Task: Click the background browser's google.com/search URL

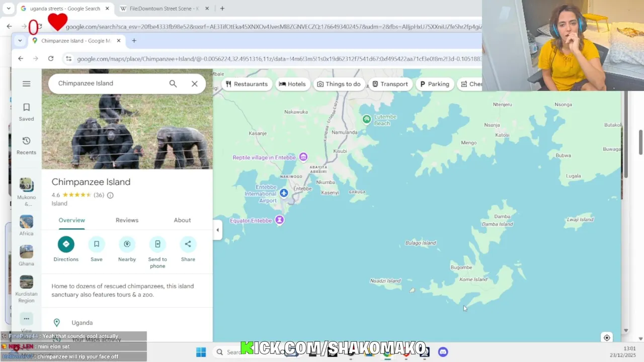Action: (274, 27)
